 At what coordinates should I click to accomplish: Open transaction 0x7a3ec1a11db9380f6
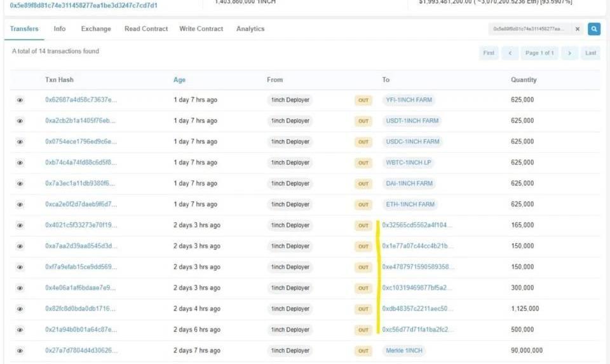[80, 183]
